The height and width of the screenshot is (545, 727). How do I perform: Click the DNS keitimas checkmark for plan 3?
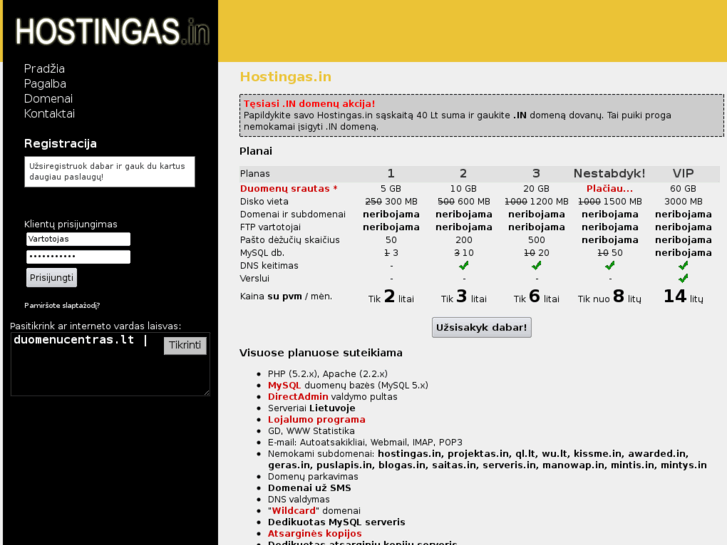pos(536,265)
